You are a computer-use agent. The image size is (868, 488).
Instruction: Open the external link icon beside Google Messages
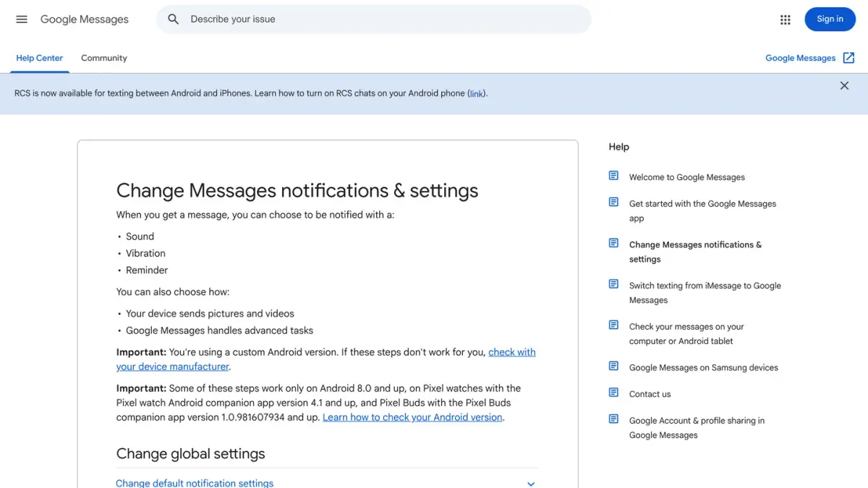pyautogui.click(x=849, y=58)
